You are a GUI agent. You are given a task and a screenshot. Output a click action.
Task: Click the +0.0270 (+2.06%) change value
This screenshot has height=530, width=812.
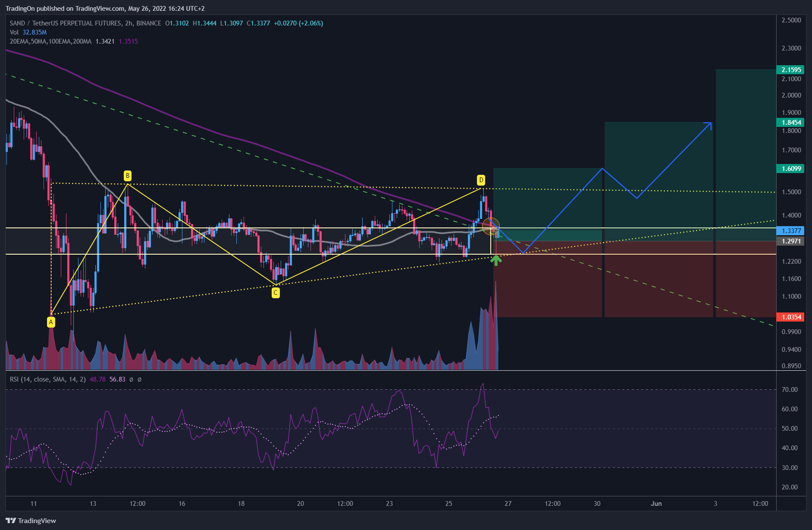[x=298, y=23]
